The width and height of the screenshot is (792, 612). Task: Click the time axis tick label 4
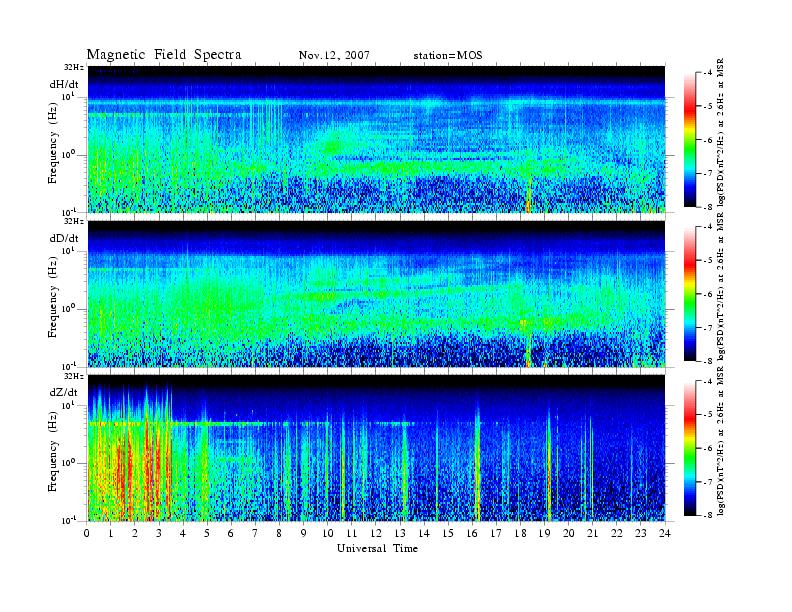183,533
